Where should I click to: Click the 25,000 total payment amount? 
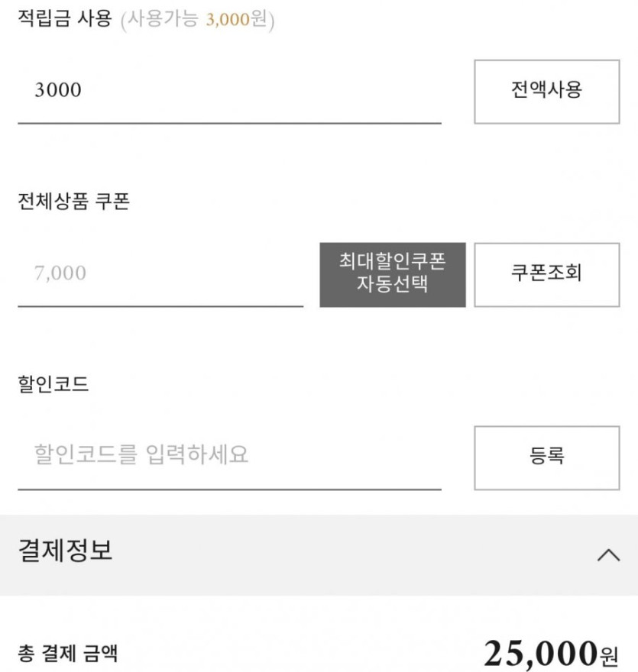(x=539, y=654)
